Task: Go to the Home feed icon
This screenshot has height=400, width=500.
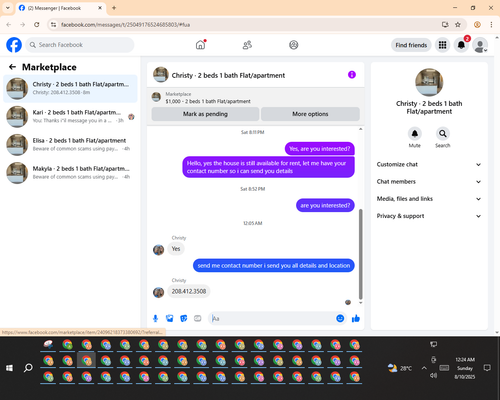Action: (200, 45)
